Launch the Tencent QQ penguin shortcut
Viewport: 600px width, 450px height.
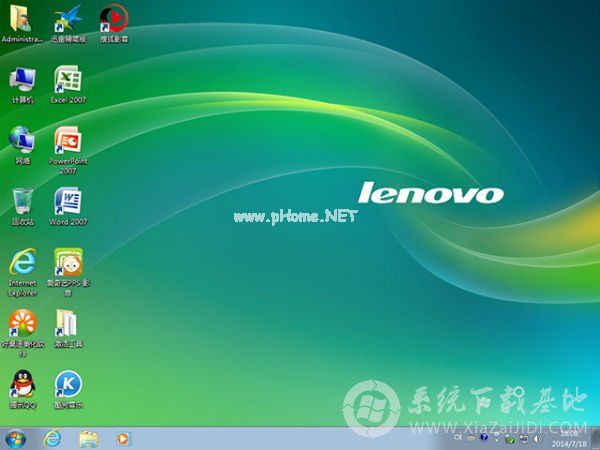[x=23, y=390]
